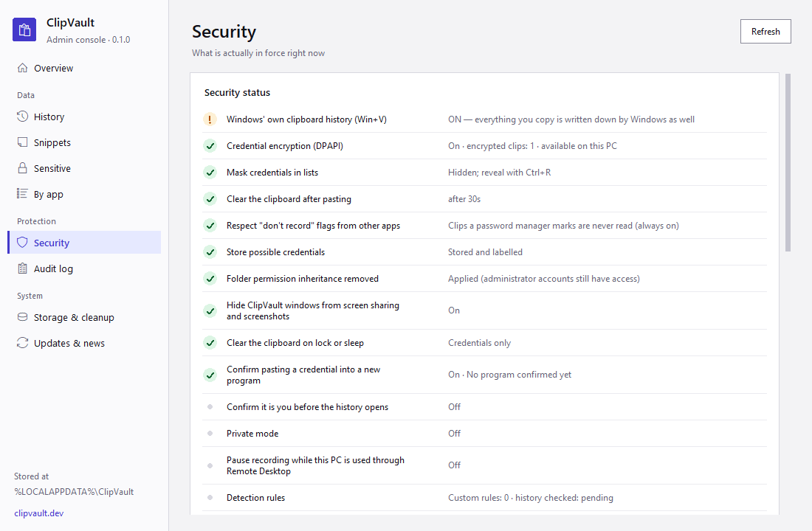812x531 pixels.
Task: Click "Hidden; reveal with Ctrl+R" value
Action: click(499, 173)
